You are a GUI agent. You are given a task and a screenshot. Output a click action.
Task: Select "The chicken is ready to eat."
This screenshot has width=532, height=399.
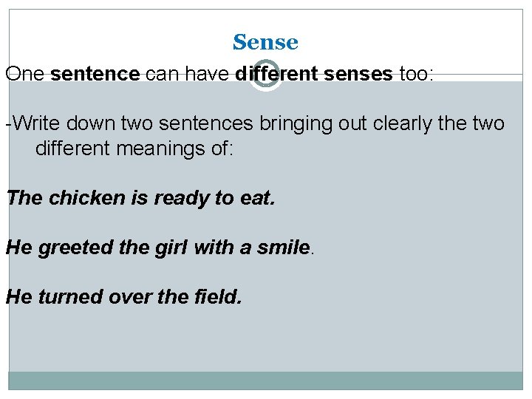pos(140,198)
